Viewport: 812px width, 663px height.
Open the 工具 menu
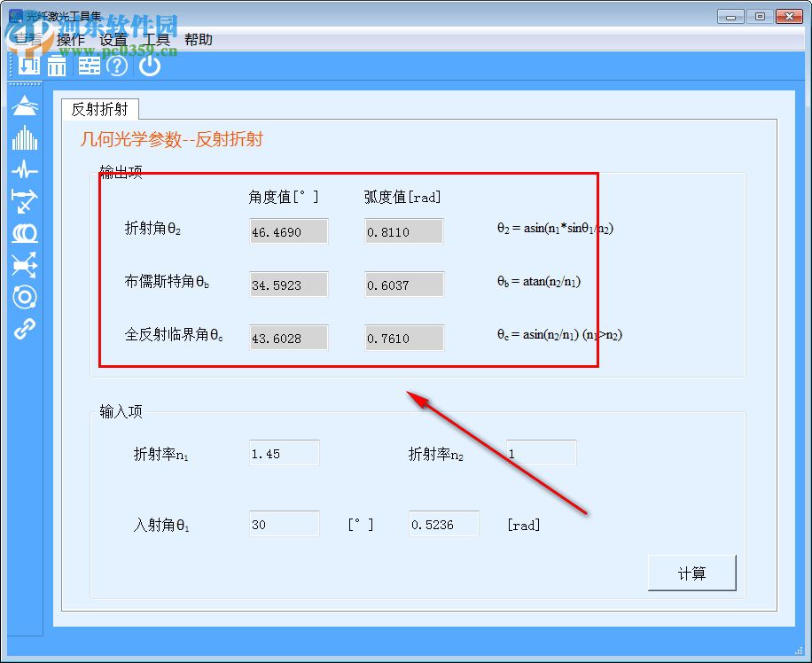click(x=156, y=39)
